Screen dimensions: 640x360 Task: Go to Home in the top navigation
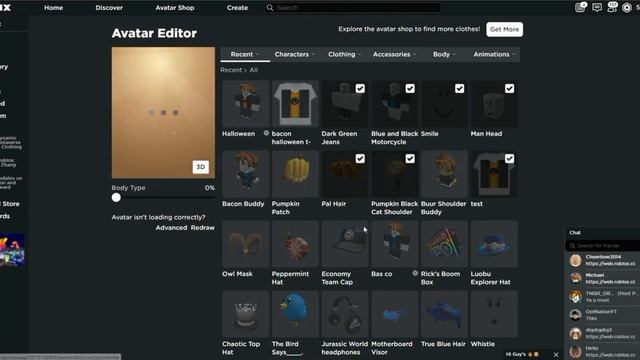pyautogui.click(x=53, y=8)
